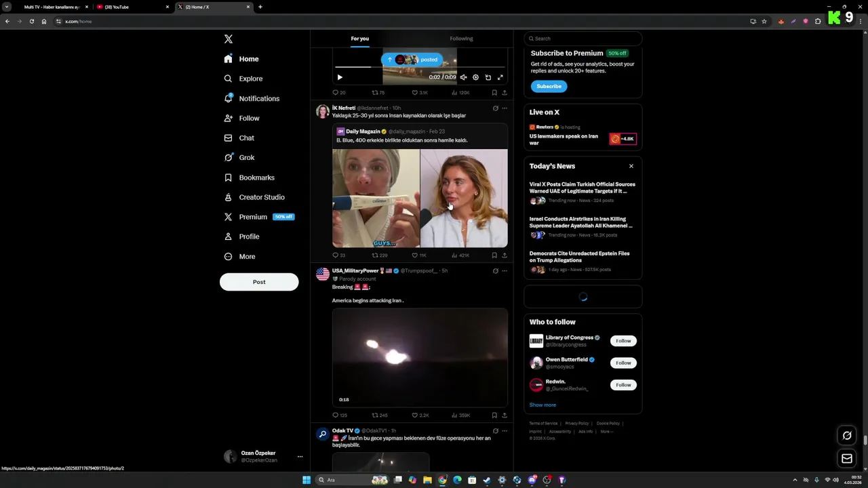This screenshot has width=868, height=488.
Task: Toggle picture-in-picture on the top video
Action: [488, 77]
